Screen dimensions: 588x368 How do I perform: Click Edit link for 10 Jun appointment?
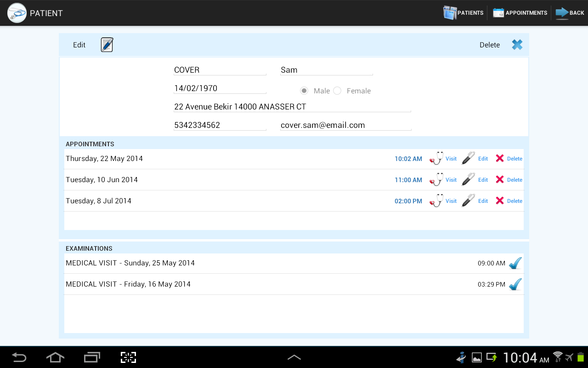pos(483,180)
